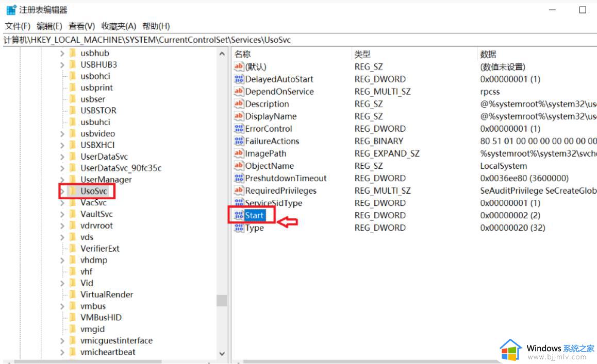597x364 pixels.
Task: Click the 0x0036ee80 (3600000) data cell
Action: point(524,178)
